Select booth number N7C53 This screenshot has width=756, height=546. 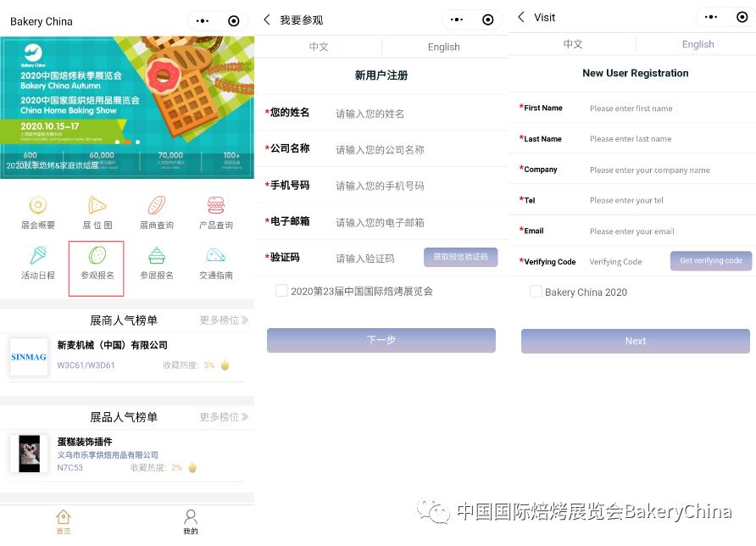(69, 467)
